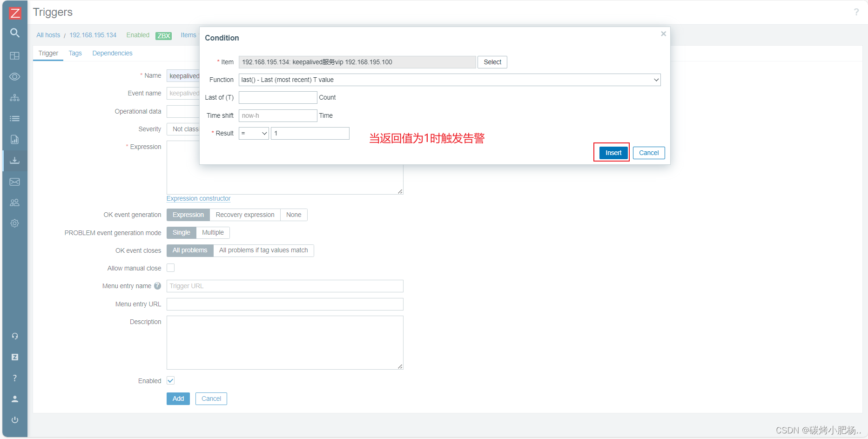The image size is (868, 439).
Task: Switch to the Dependencies tab
Action: click(112, 53)
